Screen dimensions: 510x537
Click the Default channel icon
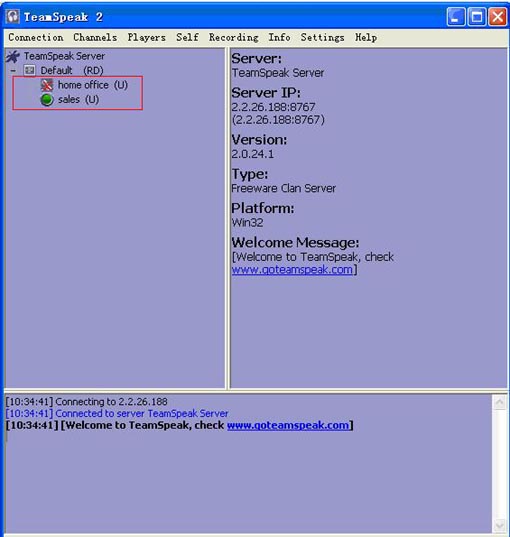coord(29,71)
